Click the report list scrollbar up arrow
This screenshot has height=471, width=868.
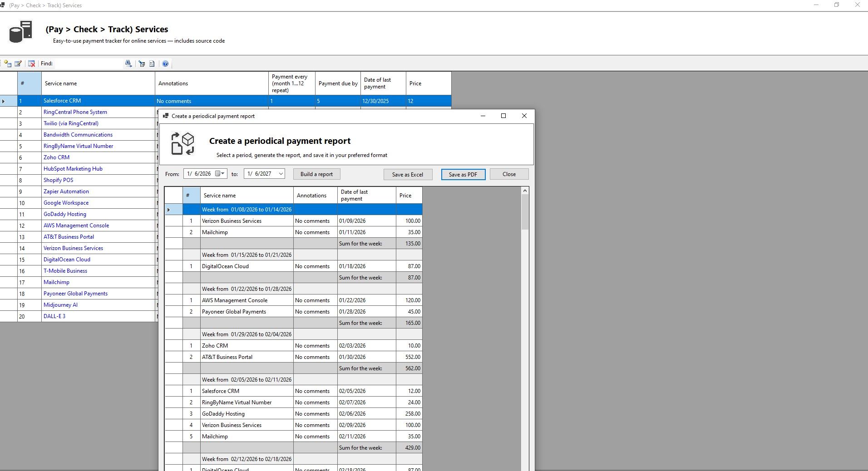coord(525,191)
